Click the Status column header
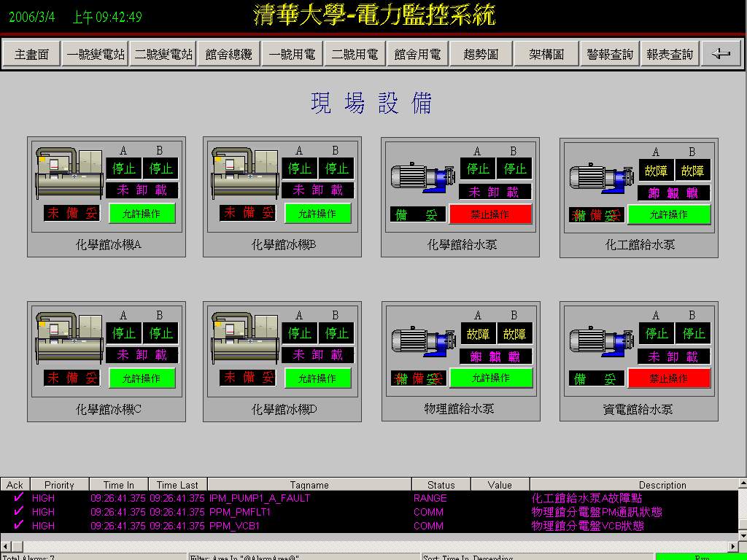 pyautogui.click(x=441, y=485)
